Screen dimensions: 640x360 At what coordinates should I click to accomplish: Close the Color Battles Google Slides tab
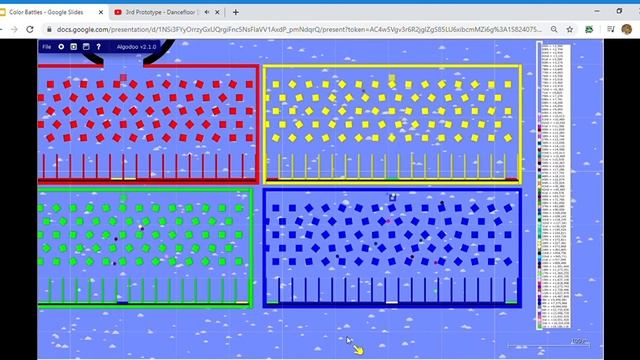click(x=101, y=12)
